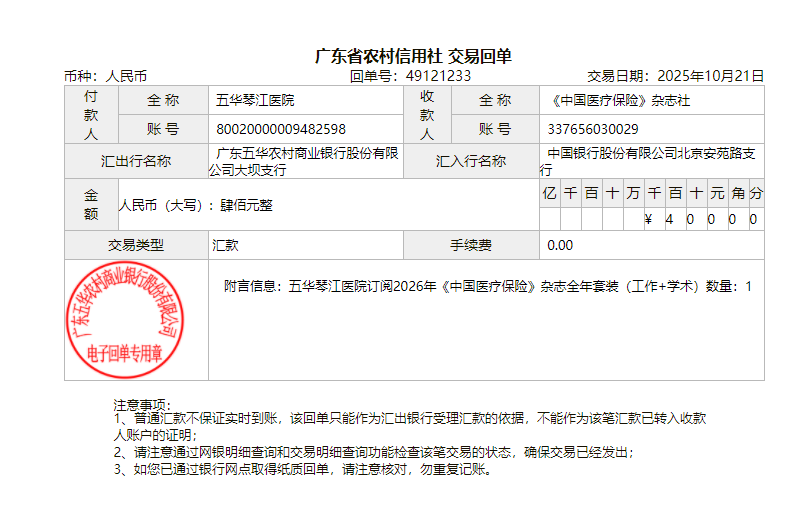Click the ¥ symbol in amount grid
Image resolution: width=807 pixels, height=526 pixels.
648,219
